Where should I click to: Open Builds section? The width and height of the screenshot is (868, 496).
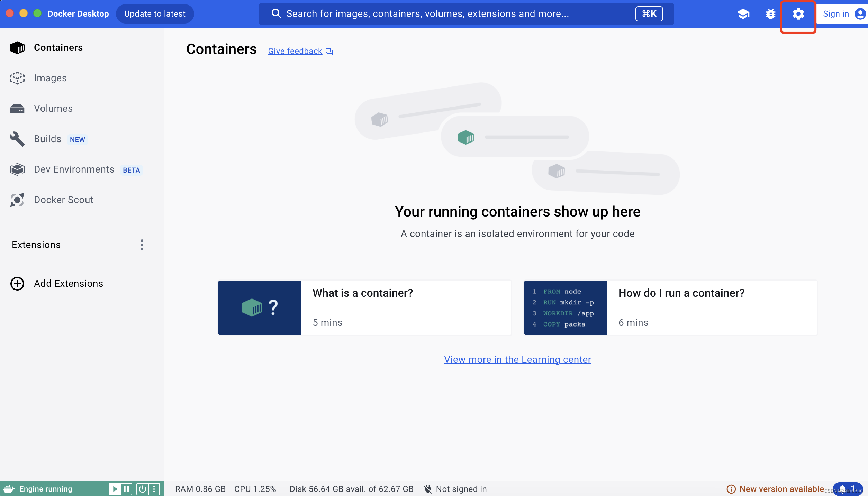(48, 139)
